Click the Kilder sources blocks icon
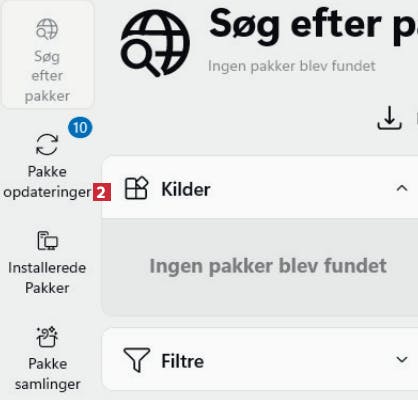Image resolution: width=418 pixels, height=400 pixels. tap(136, 188)
